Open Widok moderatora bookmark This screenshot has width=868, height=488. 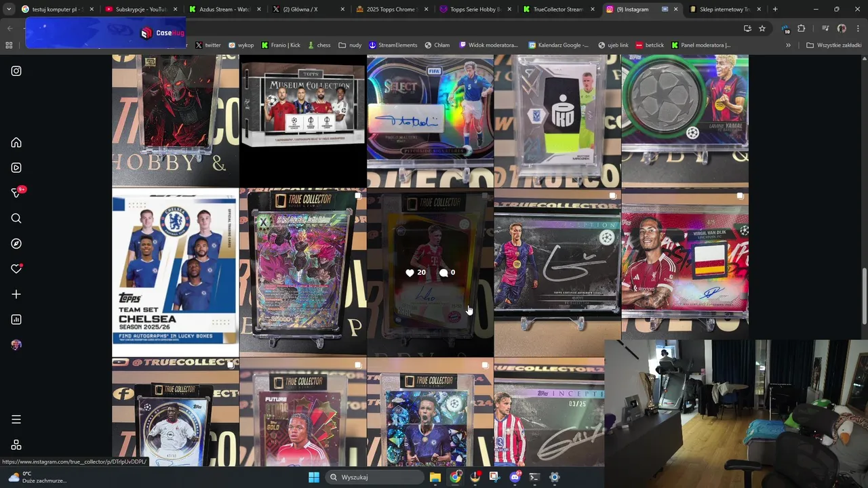pos(488,45)
